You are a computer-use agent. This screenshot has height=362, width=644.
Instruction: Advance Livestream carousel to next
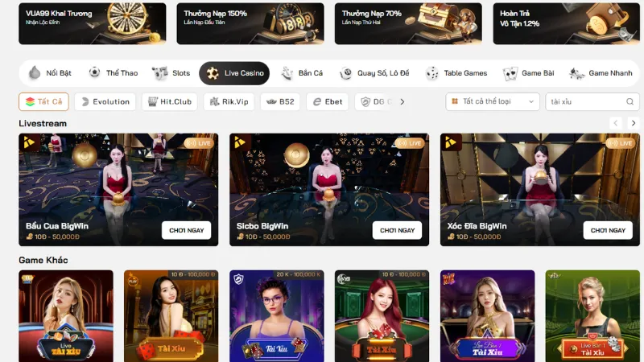(634, 123)
